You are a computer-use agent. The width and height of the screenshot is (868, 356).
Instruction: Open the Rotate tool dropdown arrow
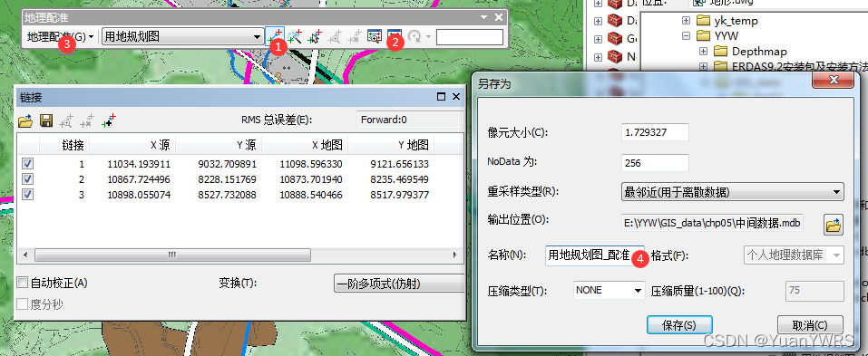428,37
